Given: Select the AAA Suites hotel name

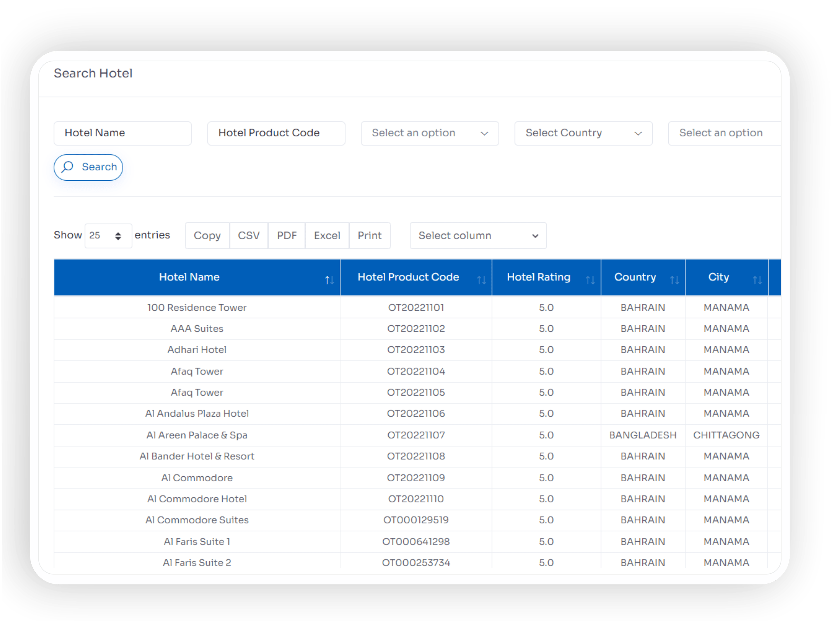Looking at the screenshot, I should [x=197, y=329].
